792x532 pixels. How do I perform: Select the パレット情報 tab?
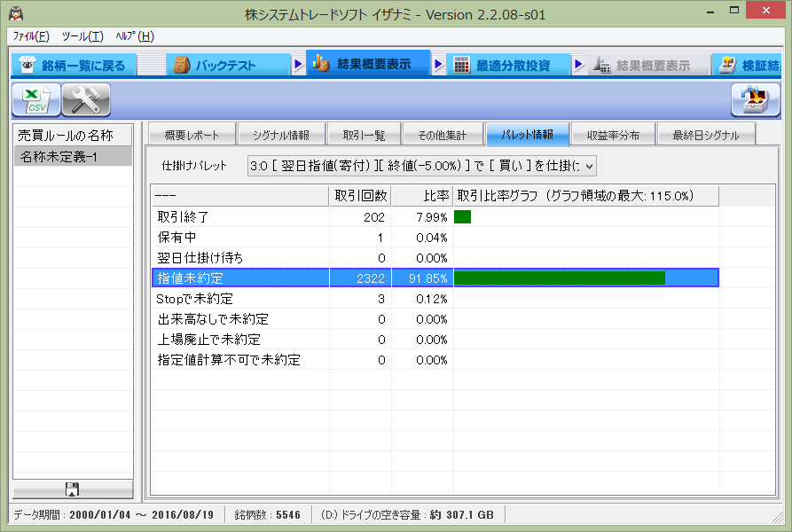528,134
